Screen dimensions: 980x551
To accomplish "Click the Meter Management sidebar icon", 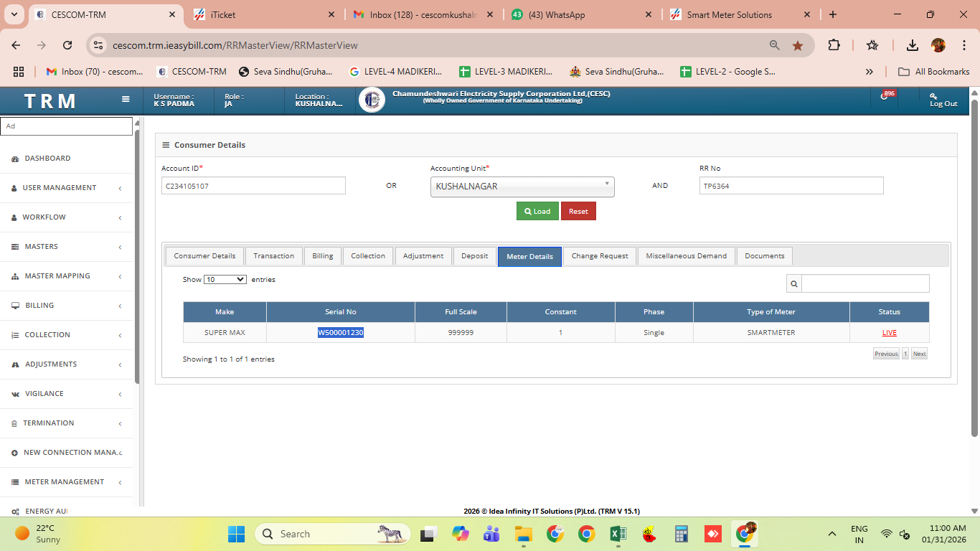I will point(15,482).
